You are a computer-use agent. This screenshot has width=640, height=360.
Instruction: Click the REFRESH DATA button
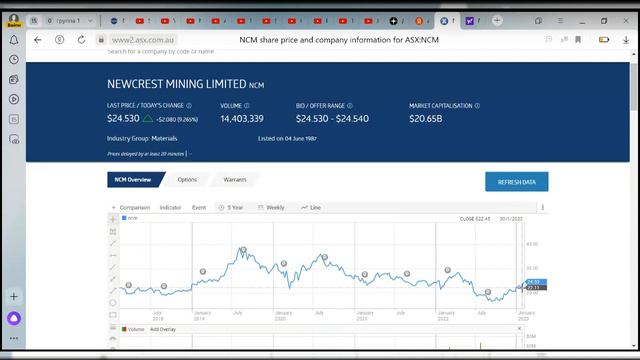coord(517,182)
